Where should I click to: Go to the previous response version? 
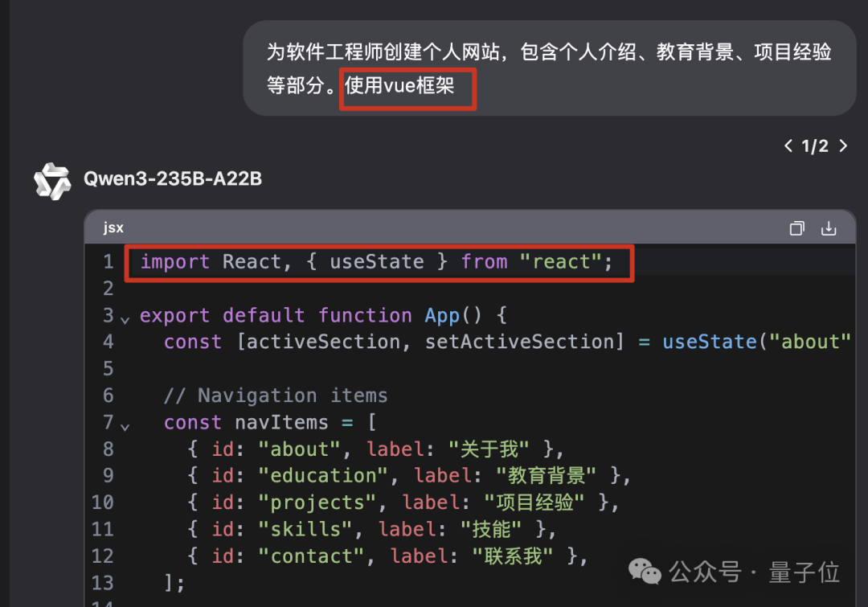tap(788, 146)
